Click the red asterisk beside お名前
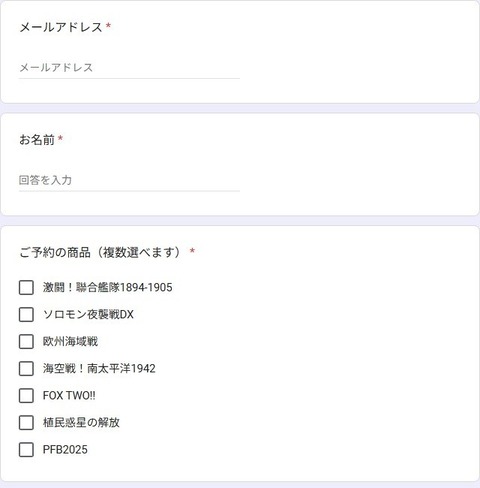 click(60, 138)
